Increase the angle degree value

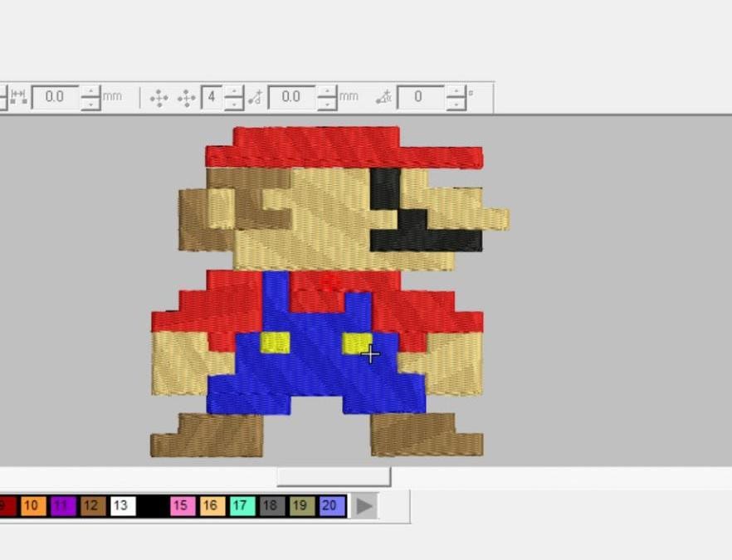coord(456,91)
